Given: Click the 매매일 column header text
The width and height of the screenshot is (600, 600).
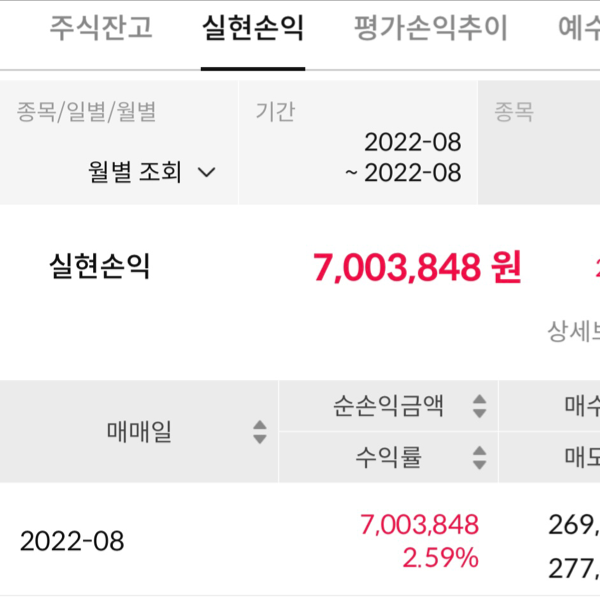Looking at the screenshot, I should coord(139,432).
